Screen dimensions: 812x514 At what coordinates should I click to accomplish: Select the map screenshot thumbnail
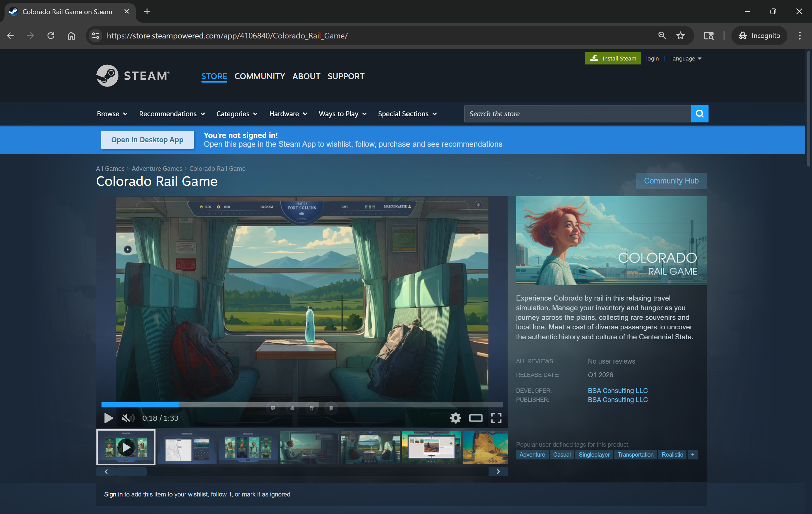(187, 447)
